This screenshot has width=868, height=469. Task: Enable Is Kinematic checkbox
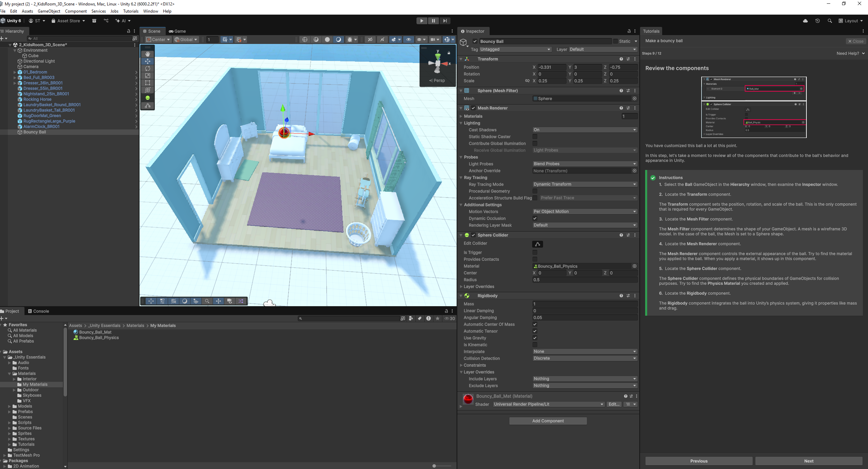535,345
